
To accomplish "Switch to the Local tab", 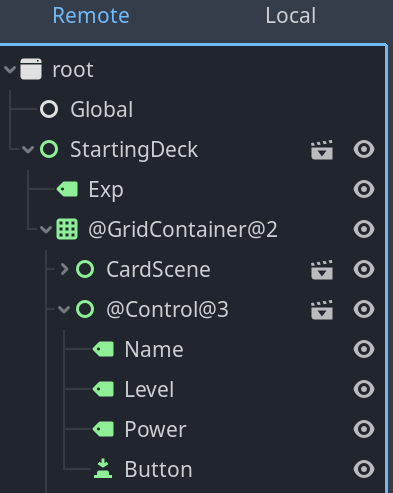I will tap(291, 16).
